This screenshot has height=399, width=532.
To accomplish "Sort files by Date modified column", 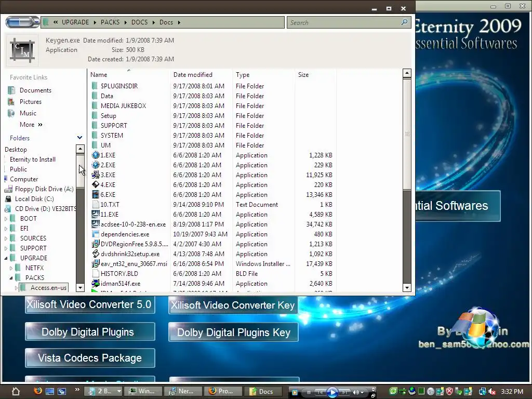I will click(x=193, y=75).
